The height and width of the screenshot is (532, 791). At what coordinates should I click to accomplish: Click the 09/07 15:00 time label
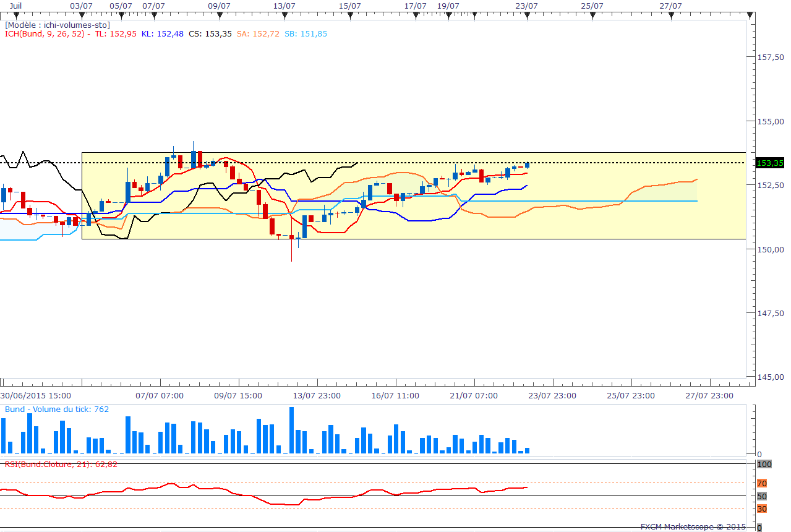coord(238,395)
